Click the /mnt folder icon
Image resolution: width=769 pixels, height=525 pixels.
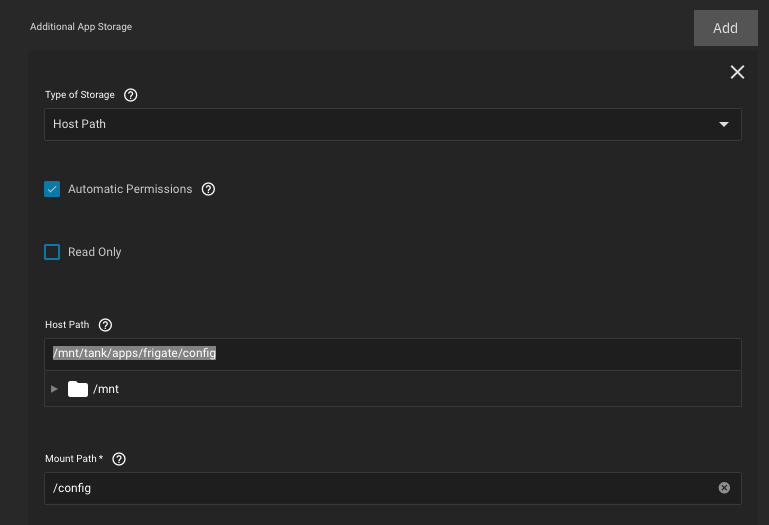78,389
